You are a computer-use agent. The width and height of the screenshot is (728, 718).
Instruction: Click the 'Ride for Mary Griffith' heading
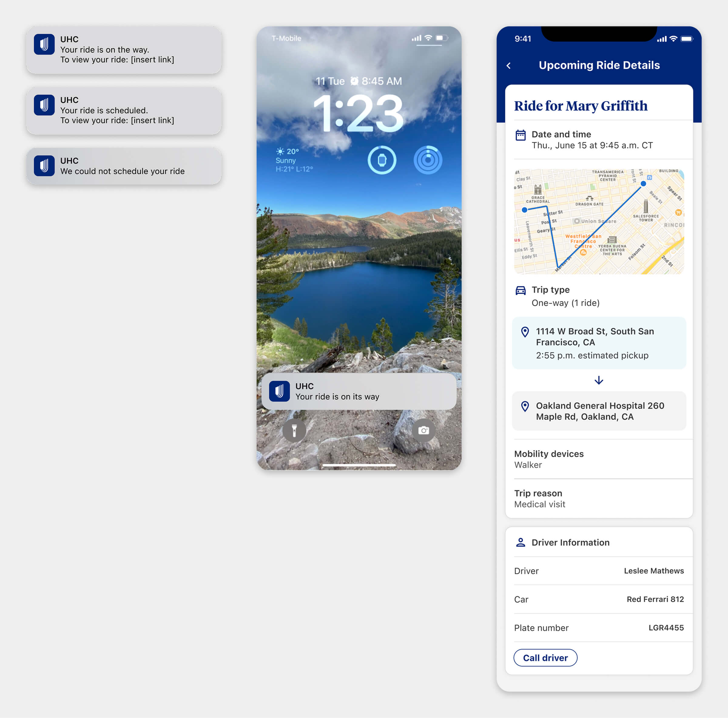(581, 106)
